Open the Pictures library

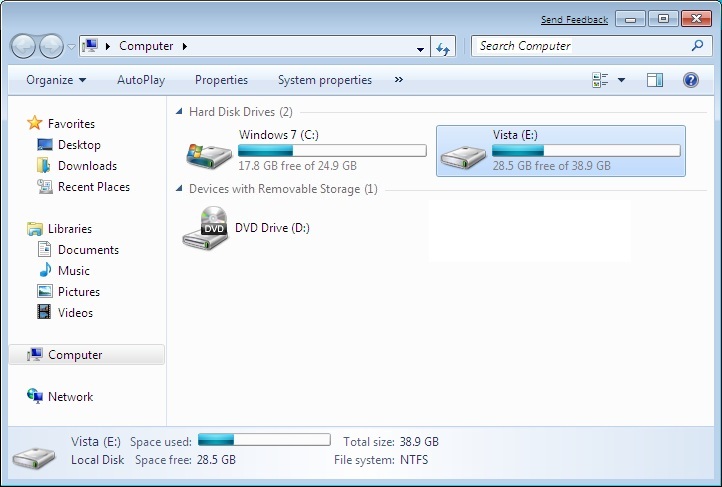click(79, 292)
